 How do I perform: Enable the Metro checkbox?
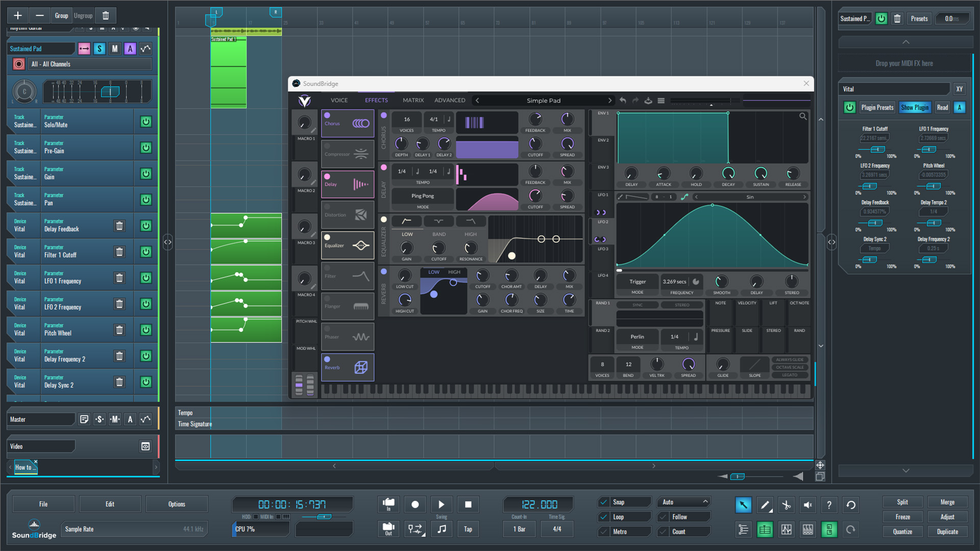click(x=604, y=532)
